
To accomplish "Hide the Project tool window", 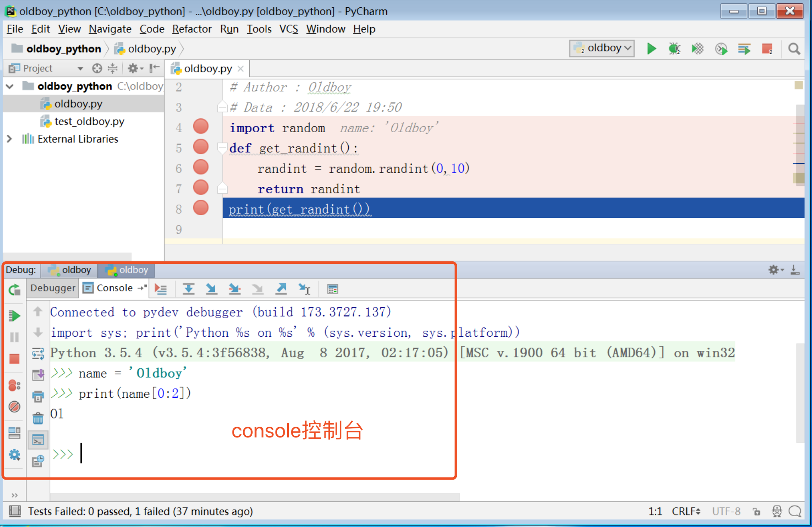I will pyautogui.click(x=154, y=68).
